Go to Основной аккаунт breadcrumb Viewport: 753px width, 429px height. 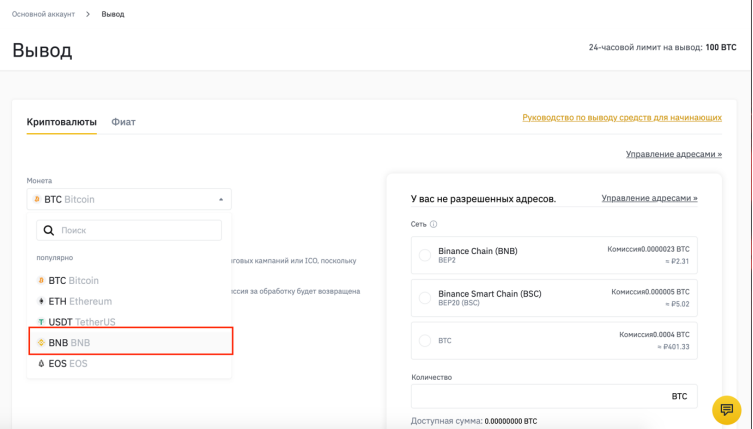(43, 14)
